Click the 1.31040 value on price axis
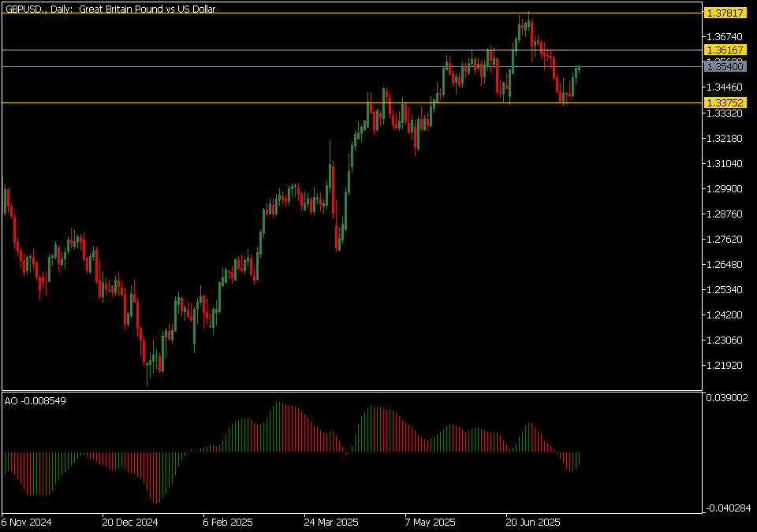 coord(725,164)
